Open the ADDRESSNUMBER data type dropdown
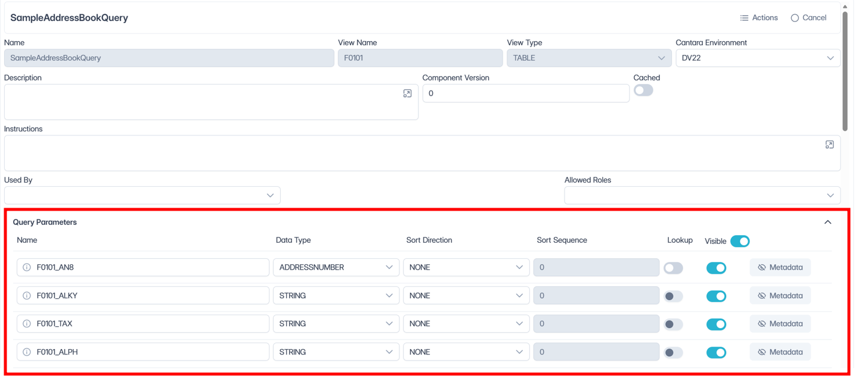This screenshot has width=868, height=386. [x=336, y=267]
